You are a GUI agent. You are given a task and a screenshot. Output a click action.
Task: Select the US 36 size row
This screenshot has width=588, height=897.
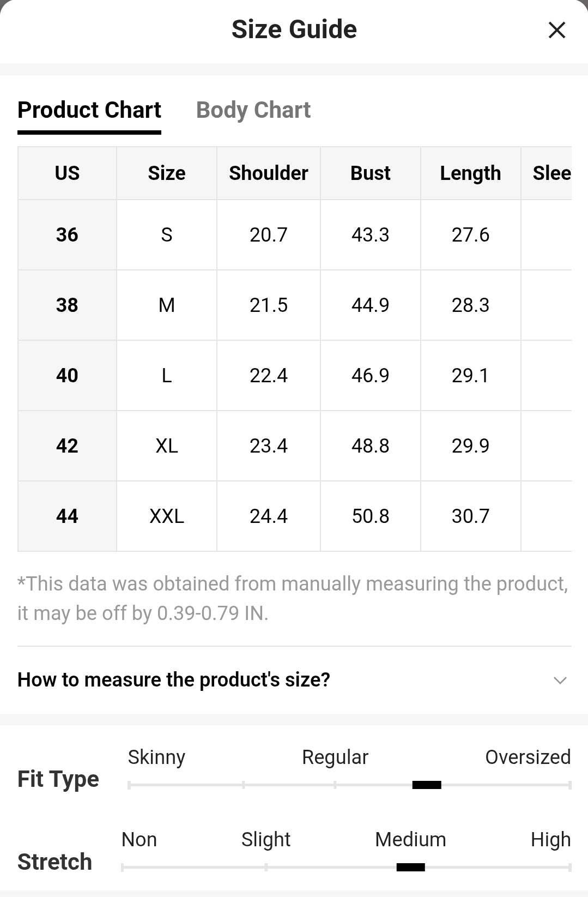(295, 234)
